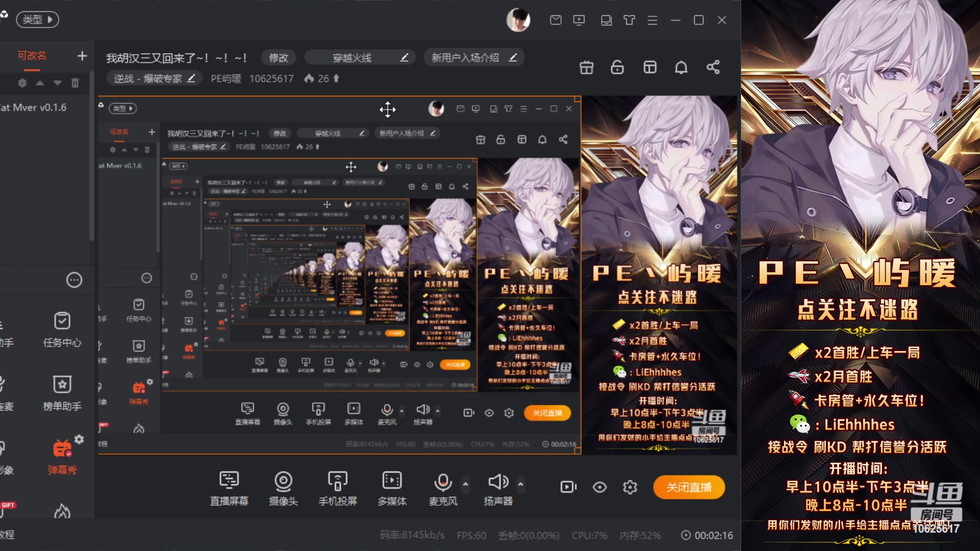
Task: Click the mini-window mode icon in title bar
Action: (606, 20)
